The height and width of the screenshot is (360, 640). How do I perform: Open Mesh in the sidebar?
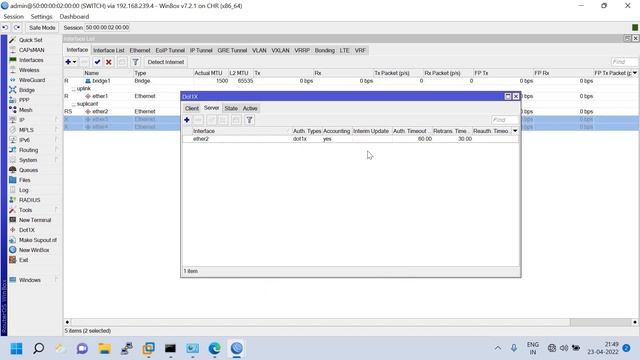[25, 110]
